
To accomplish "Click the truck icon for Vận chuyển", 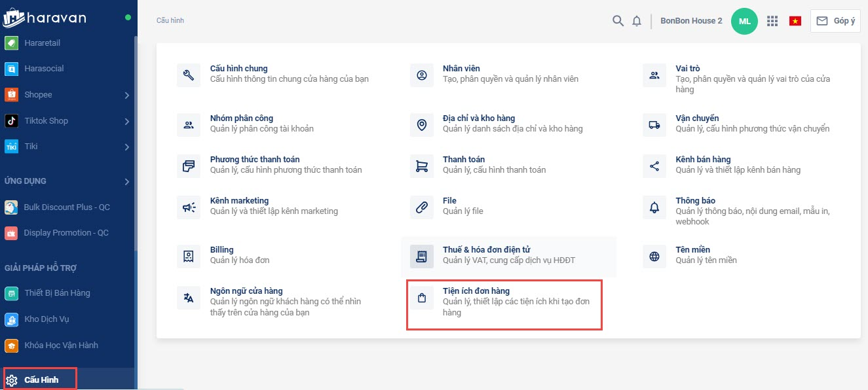I will (654, 124).
